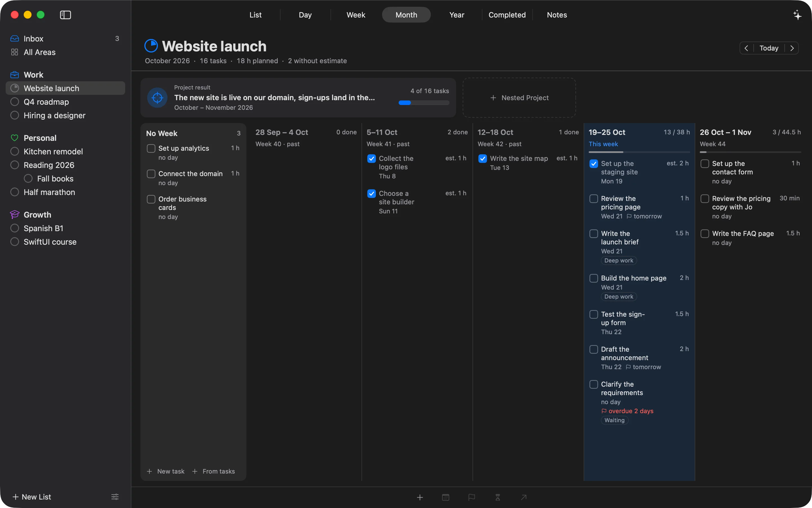Click the Personal heart icon
The width and height of the screenshot is (812, 508).
pos(14,138)
